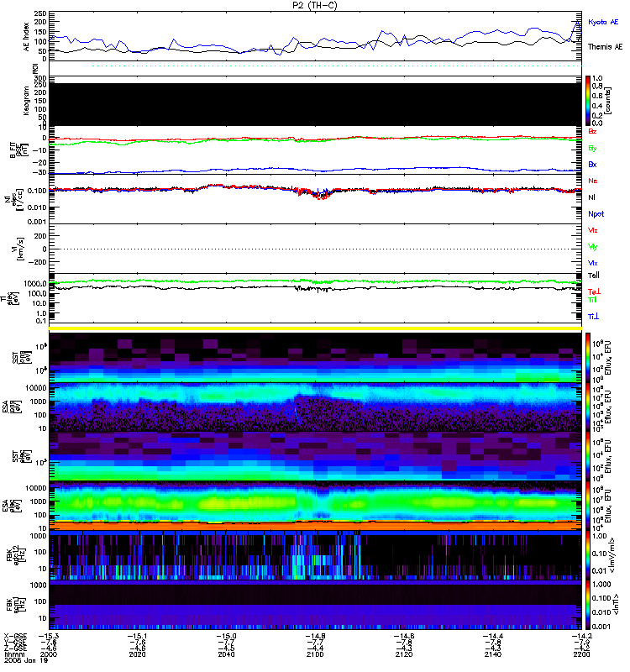Click the plot title P2 (TH-C)
The height and width of the screenshot is (672, 630).
pos(315,5)
